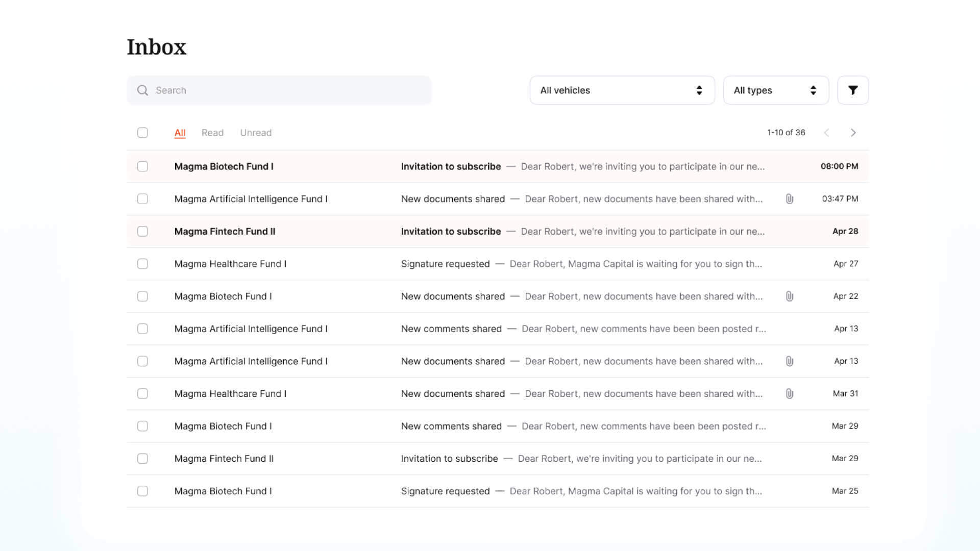Viewport: 980px width, 551px height.
Task: Open the All vehicles dropdown
Action: pyautogui.click(x=622, y=90)
